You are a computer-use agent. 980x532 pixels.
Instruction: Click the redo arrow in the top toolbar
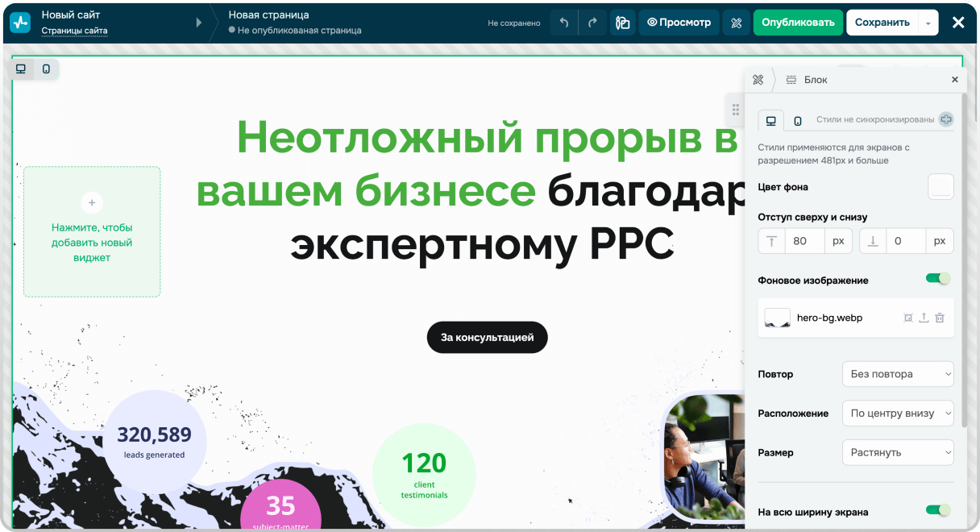click(x=592, y=23)
